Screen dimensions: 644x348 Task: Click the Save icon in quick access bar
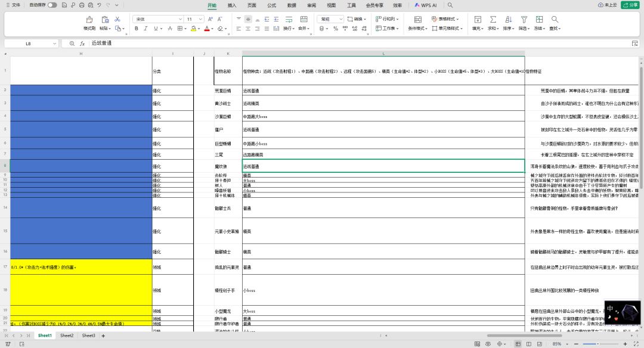coord(64,5)
